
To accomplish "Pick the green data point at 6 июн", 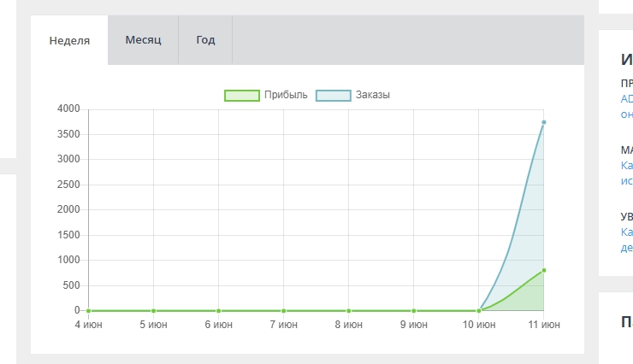I will point(218,311).
